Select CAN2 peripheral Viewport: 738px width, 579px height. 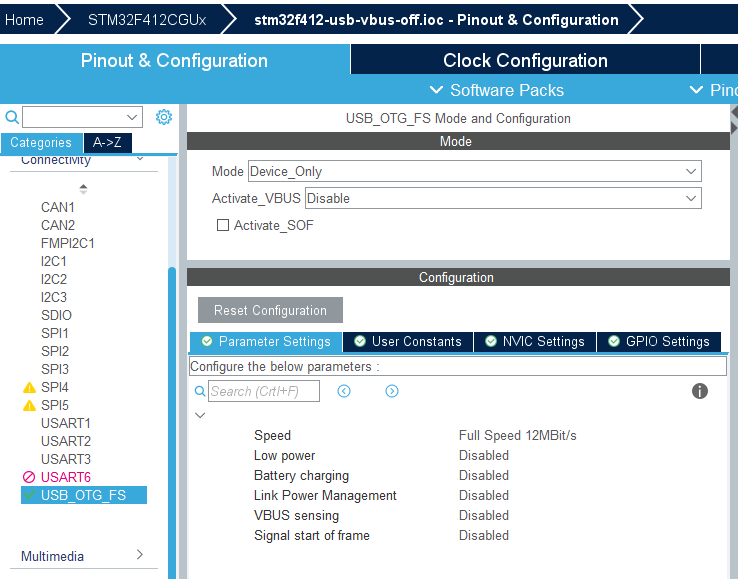tap(58, 225)
